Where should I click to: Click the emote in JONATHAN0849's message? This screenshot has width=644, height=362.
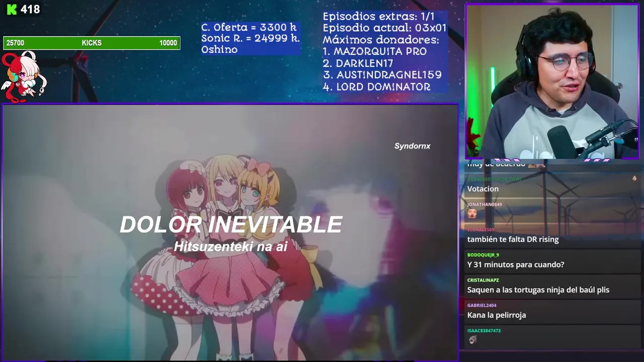[x=472, y=214]
